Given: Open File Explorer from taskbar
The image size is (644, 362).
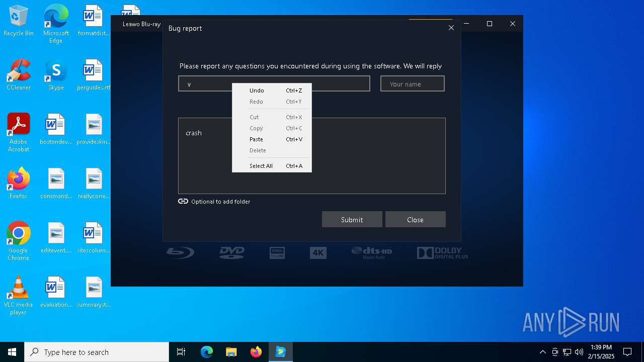Looking at the screenshot, I should tap(231, 352).
